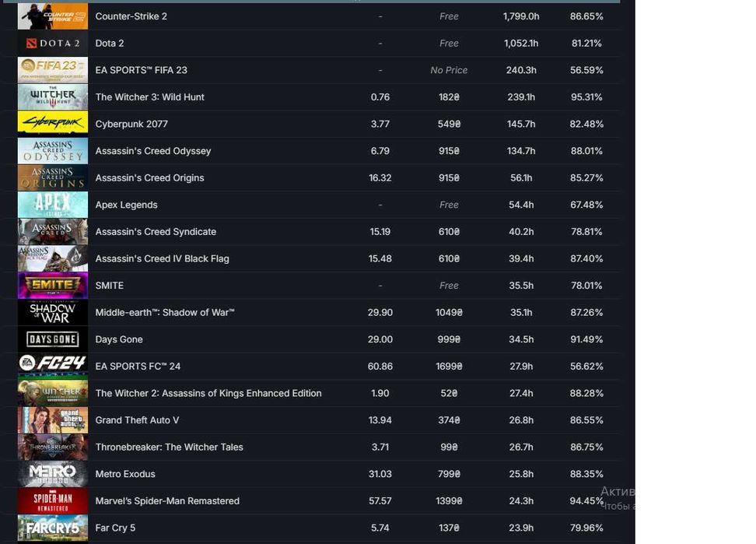Select Assassin's Creed Odyssey thumbnail
Screen dimensions: 756x544
tap(53, 151)
